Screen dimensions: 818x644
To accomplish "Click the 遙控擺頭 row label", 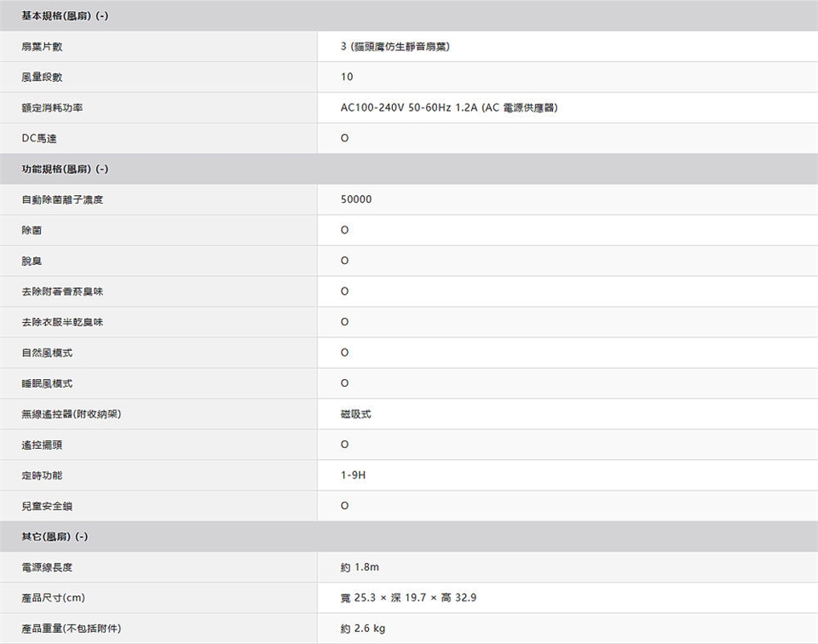I will [x=42, y=445].
